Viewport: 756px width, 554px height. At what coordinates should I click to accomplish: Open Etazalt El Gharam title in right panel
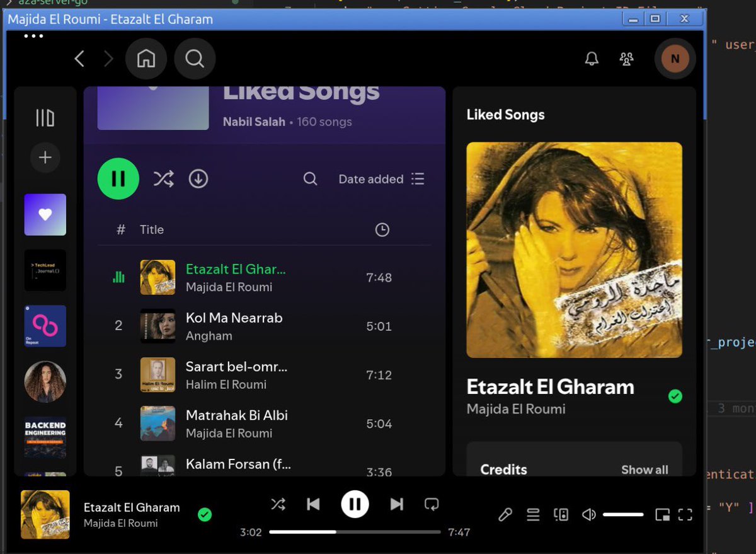[551, 386]
